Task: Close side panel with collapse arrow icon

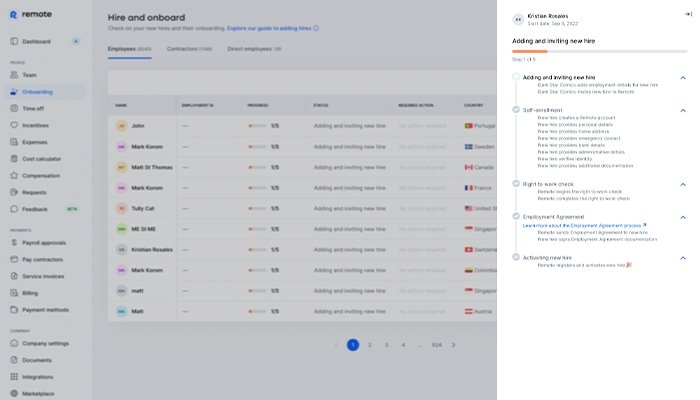Action: tap(688, 14)
